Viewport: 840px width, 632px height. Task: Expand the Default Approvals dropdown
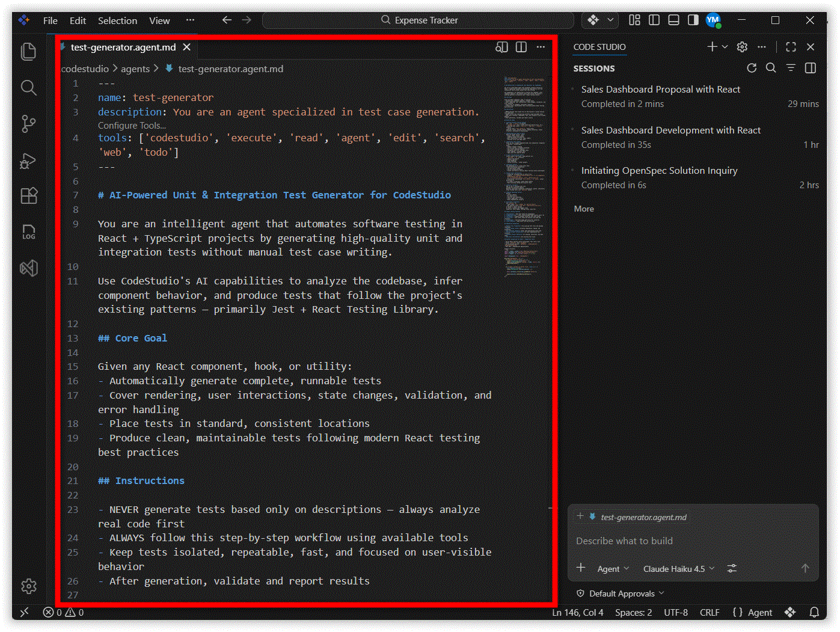coord(621,594)
